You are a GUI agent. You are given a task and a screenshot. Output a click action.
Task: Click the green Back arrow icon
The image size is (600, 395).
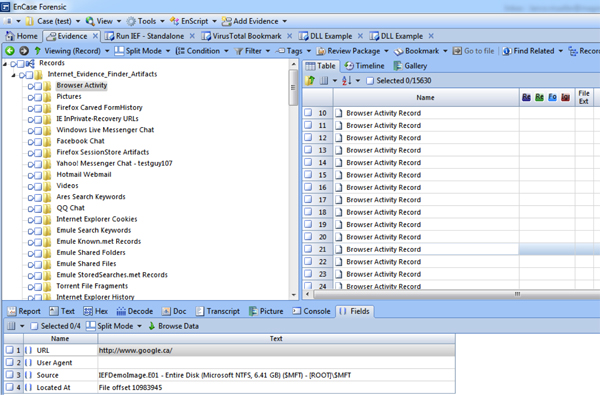coord(10,51)
